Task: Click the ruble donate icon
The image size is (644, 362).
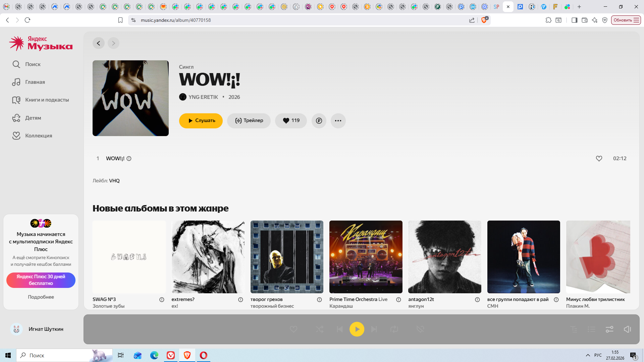Action: point(319,121)
